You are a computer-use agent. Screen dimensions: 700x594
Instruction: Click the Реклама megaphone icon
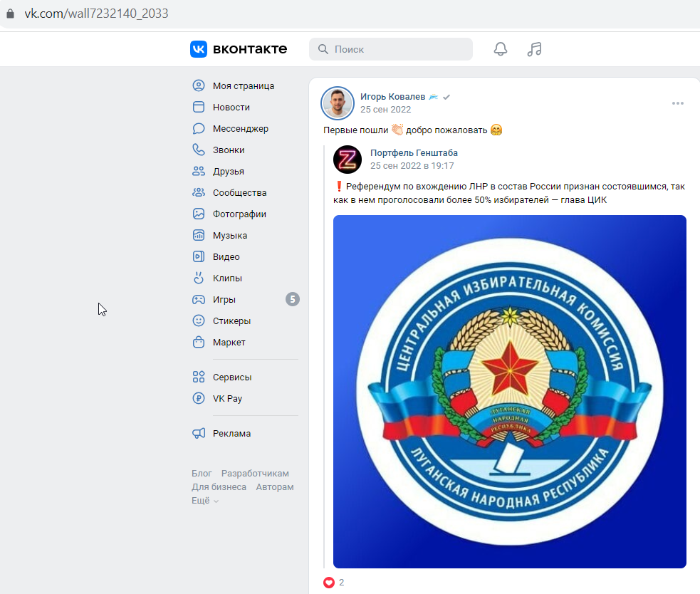199,433
